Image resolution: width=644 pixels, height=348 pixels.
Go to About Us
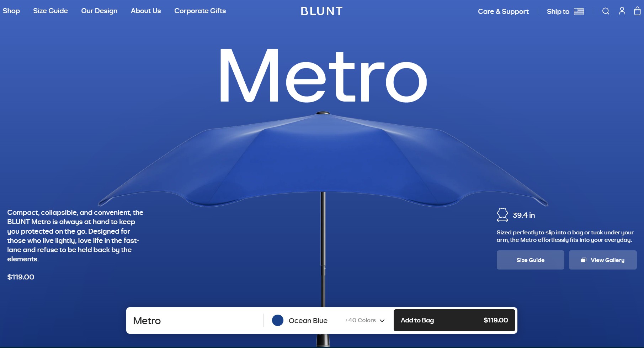tap(146, 11)
